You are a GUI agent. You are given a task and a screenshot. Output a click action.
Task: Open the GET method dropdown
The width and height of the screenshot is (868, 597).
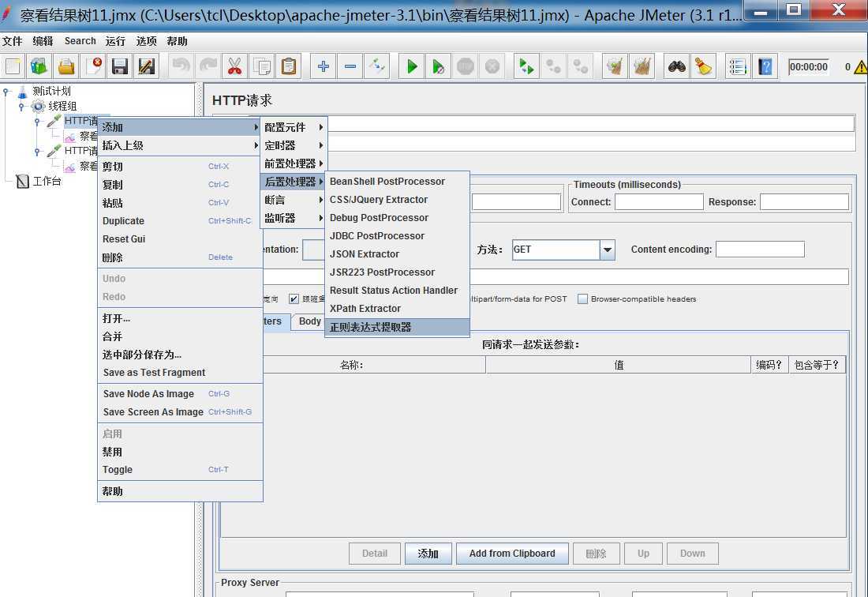click(608, 250)
